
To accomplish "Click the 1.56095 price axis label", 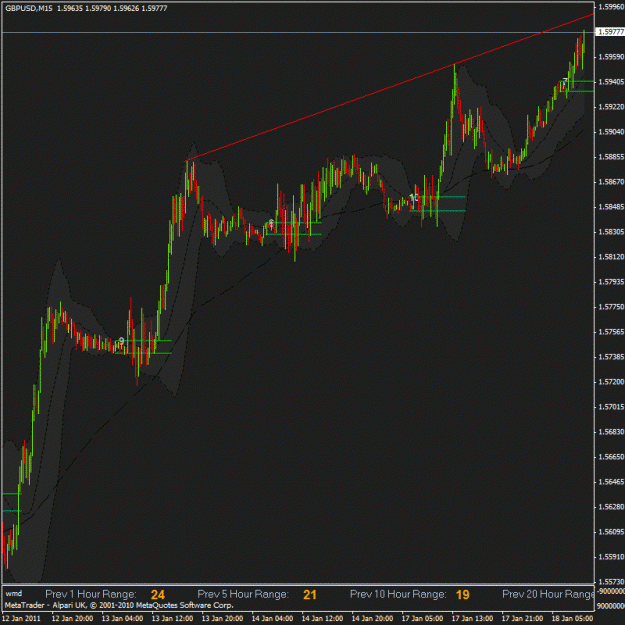I will click(x=611, y=532).
